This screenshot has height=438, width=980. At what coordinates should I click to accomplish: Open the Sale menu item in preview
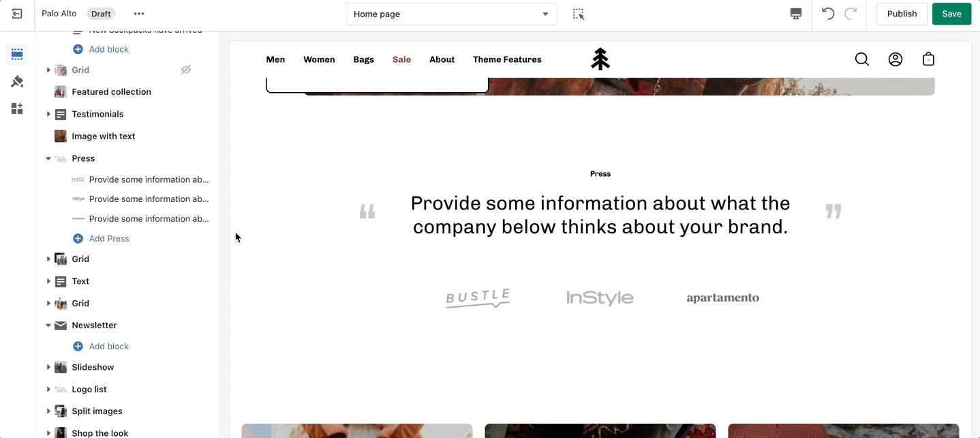(401, 59)
